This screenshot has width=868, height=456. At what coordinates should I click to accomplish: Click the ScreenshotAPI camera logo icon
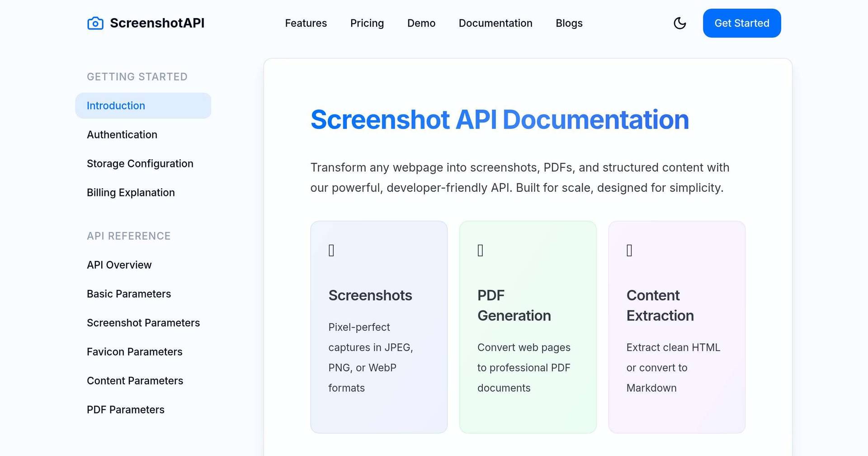[95, 23]
